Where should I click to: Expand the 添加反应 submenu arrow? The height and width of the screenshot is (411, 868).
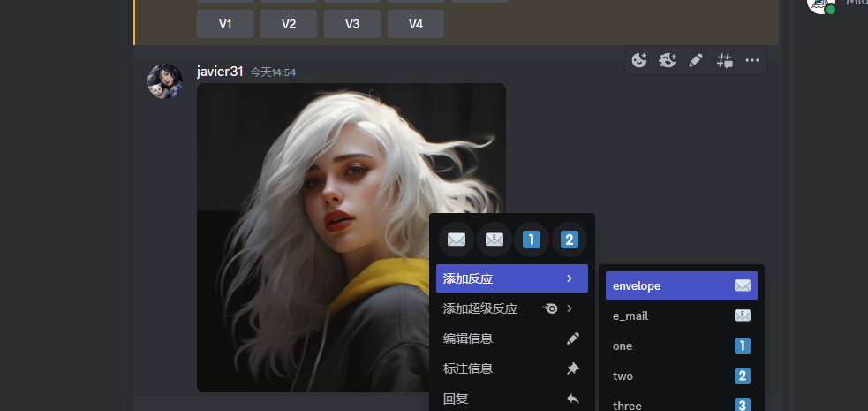[570, 278]
